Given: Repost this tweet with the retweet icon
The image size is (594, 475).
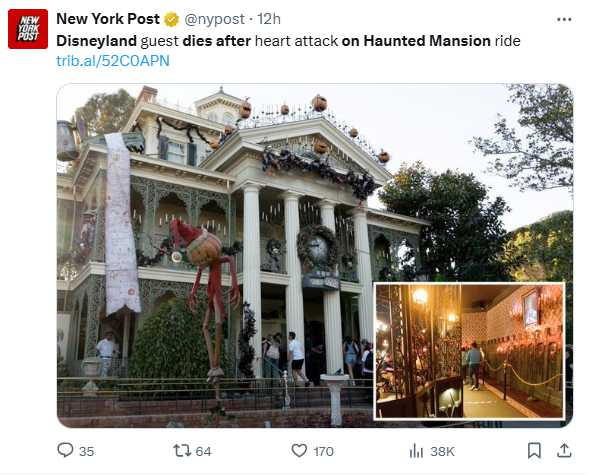Looking at the screenshot, I should pos(182,451).
